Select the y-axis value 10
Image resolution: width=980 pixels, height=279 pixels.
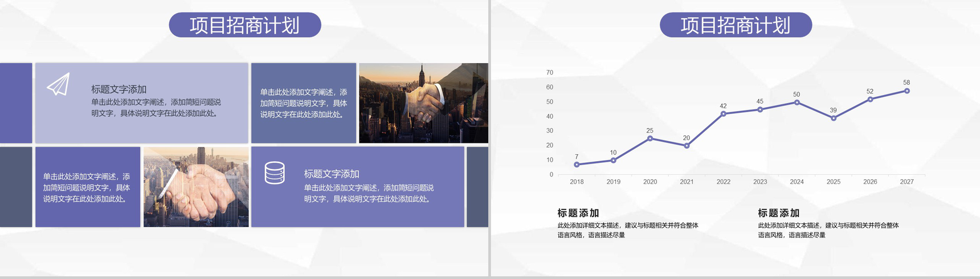550,160
